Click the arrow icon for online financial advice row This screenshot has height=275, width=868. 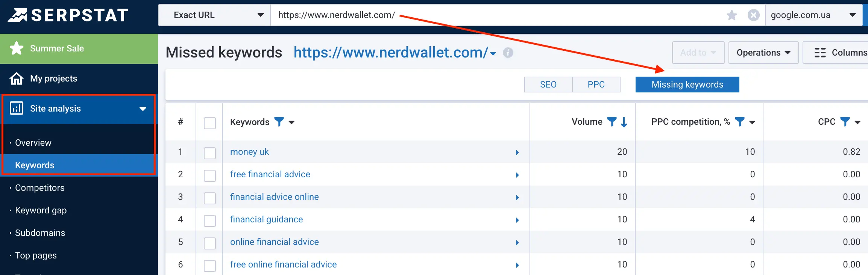[517, 243]
